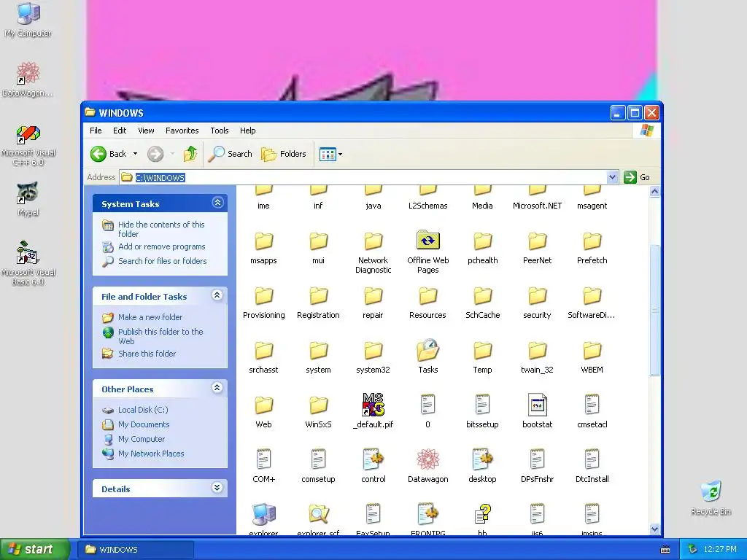Click the system tray clock showing 12:27 PM
Screen dimensions: 747x560
[x=719, y=550]
